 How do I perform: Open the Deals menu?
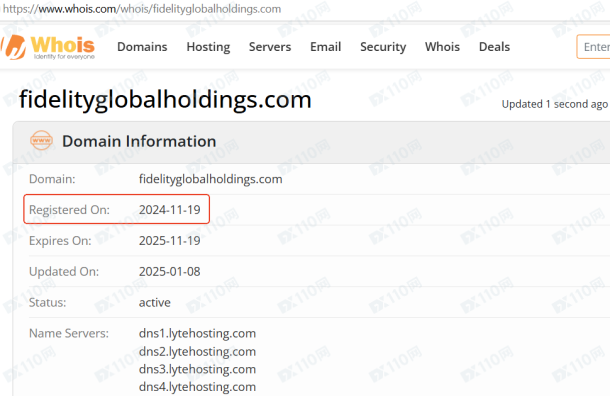(x=494, y=47)
